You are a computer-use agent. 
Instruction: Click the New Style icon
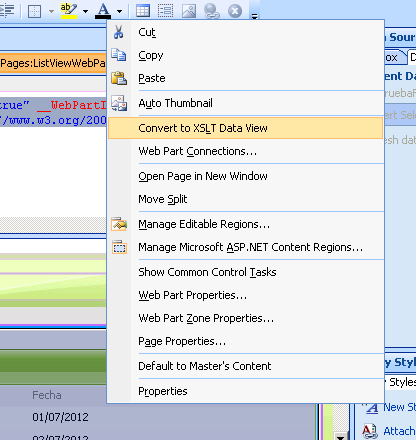pyautogui.click(x=370, y=407)
